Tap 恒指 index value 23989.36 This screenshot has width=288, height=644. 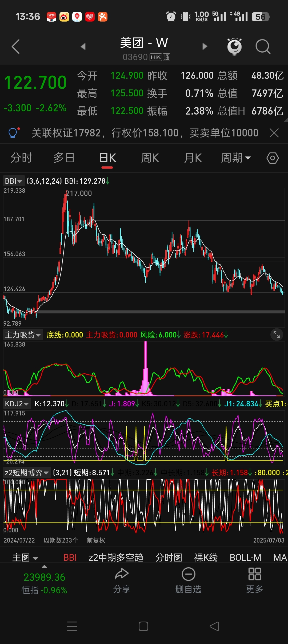[44, 577]
